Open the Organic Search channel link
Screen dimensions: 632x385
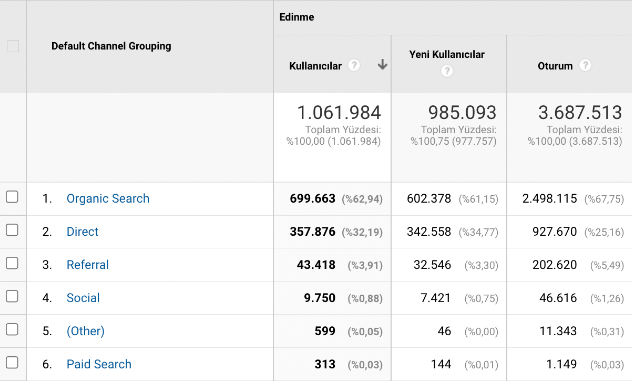pos(108,198)
